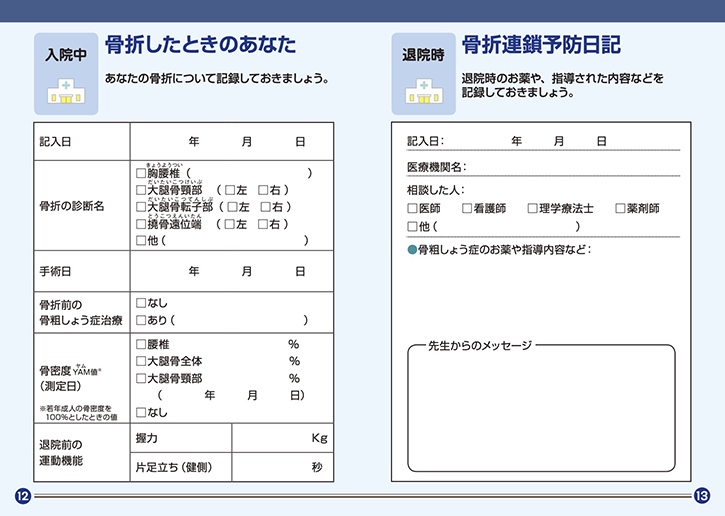The width and height of the screenshot is (725, 516).
Task: Click the 握力 Kg value field
Action: pos(283,438)
